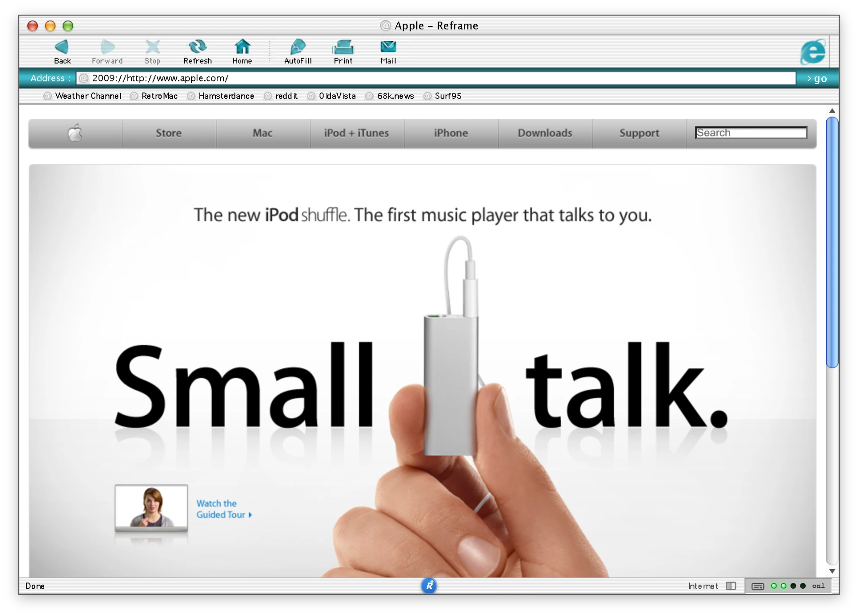Stop page loading with Stop icon
This screenshot has height=616, width=858.
(152, 52)
